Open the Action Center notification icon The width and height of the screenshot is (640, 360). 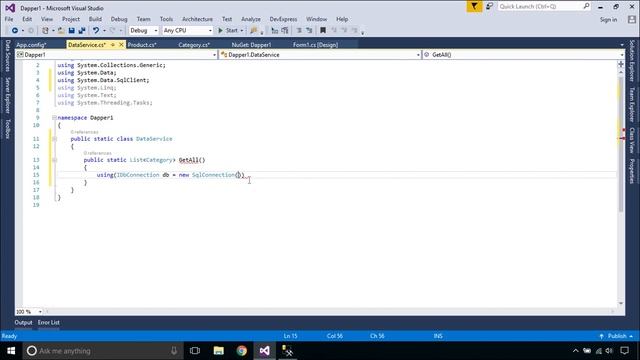(x=624, y=351)
